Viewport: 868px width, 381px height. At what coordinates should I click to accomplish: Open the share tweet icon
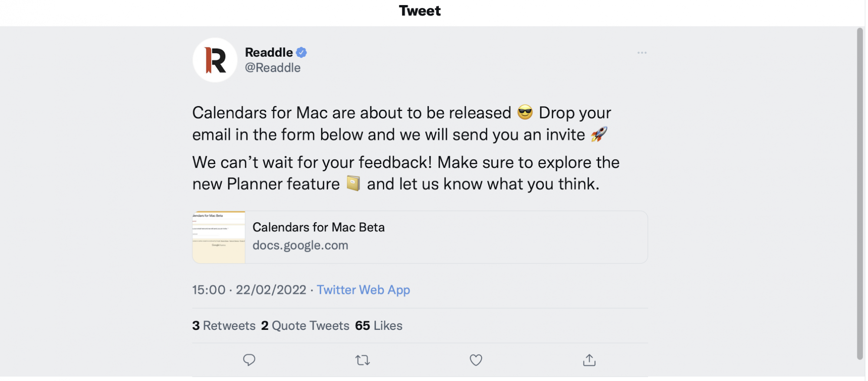[x=589, y=360]
